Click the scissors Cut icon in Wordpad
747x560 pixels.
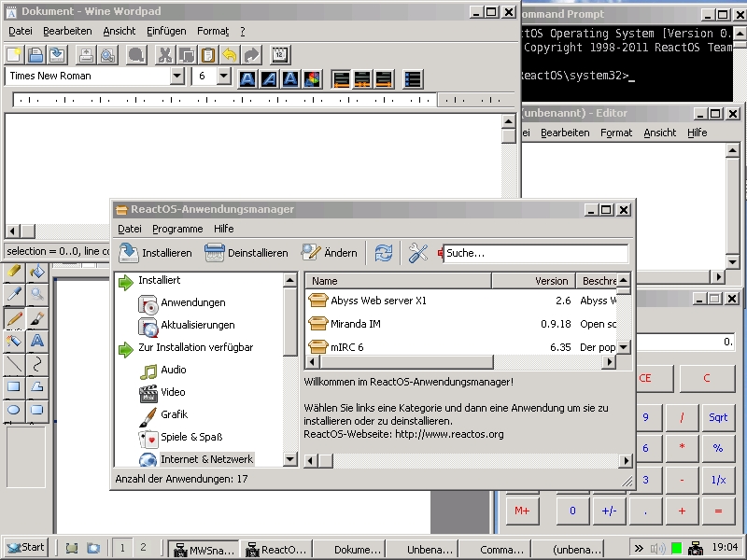(164, 55)
